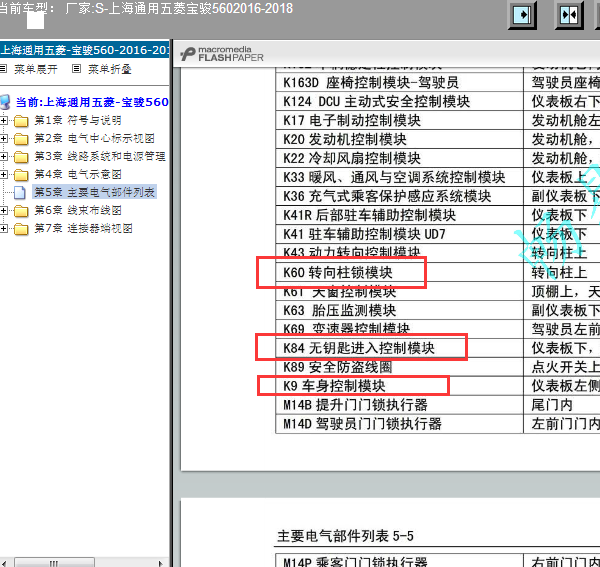Click the folder icon of 第1章 符号与说明
The image size is (600, 567).
pyautogui.click(x=21, y=121)
